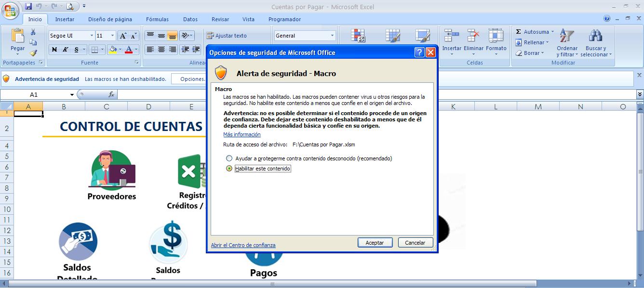Screen dimensions: 644x288
Task: Increase indent in alignment group
Action: pos(196,50)
